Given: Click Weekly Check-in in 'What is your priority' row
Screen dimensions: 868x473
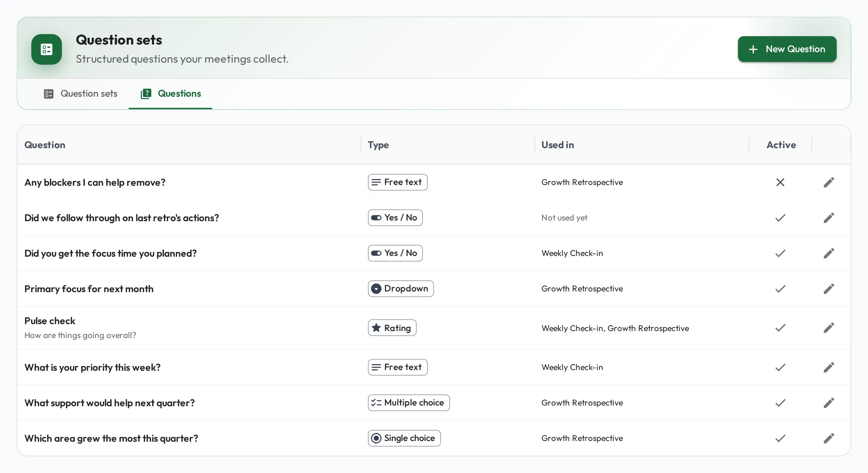Looking at the screenshot, I should point(572,367).
